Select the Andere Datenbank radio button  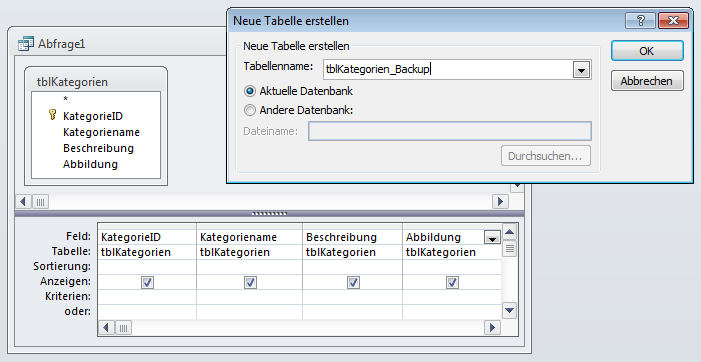point(250,110)
